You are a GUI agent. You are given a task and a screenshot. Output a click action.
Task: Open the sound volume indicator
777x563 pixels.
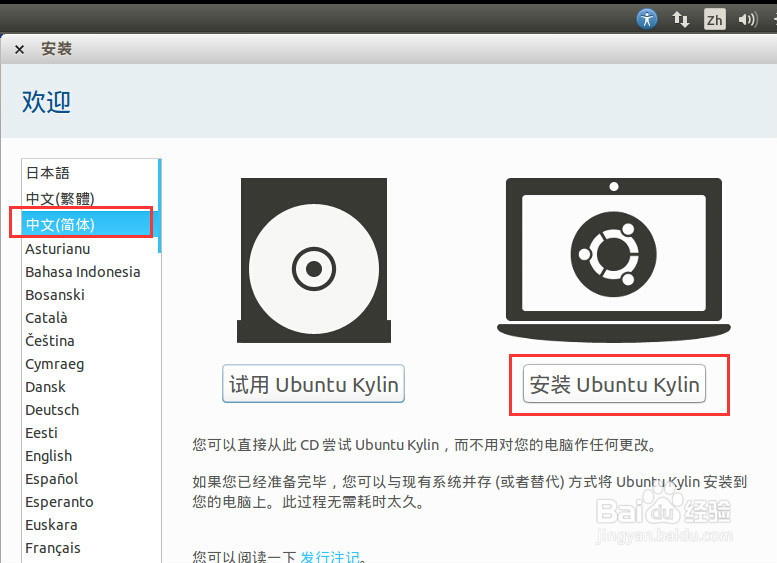[x=747, y=19]
